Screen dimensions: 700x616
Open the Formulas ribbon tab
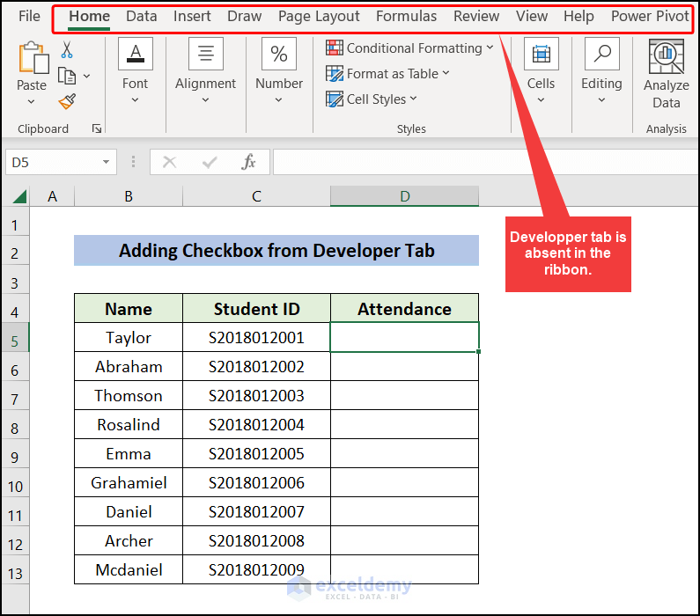[x=406, y=16]
